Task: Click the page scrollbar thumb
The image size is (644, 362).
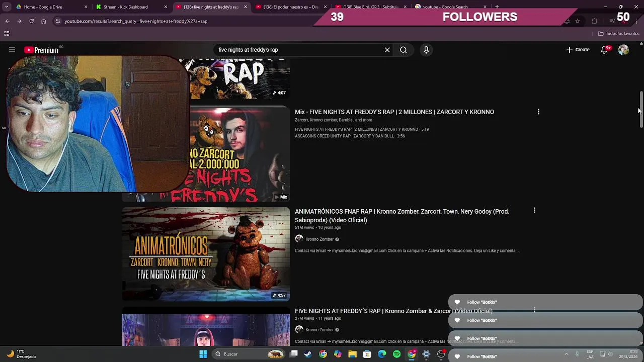Action: pos(641,110)
